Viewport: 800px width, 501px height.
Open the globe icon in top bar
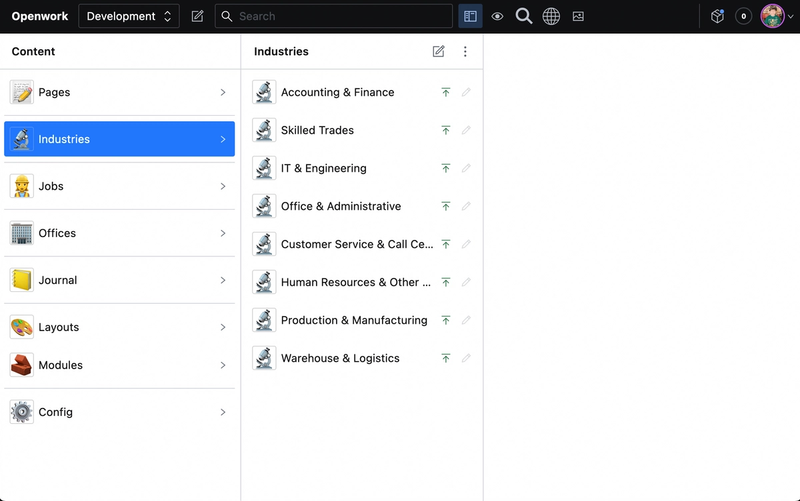(x=551, y=16)
